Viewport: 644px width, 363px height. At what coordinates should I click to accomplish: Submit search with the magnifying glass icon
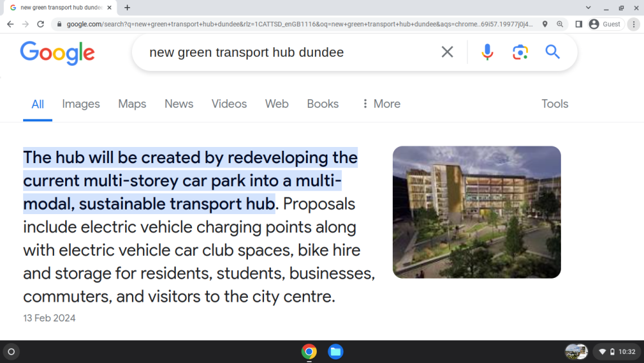(553, 52)
